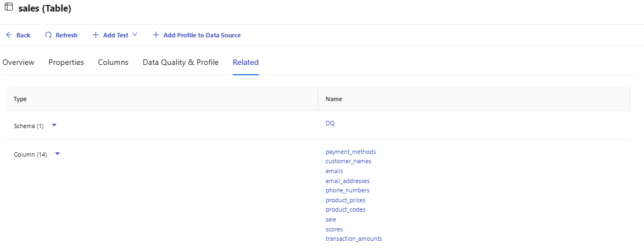Click the table icon beside sales title
Image resolution: width=644 pixels, height=249 pixels.
(9, 7)
